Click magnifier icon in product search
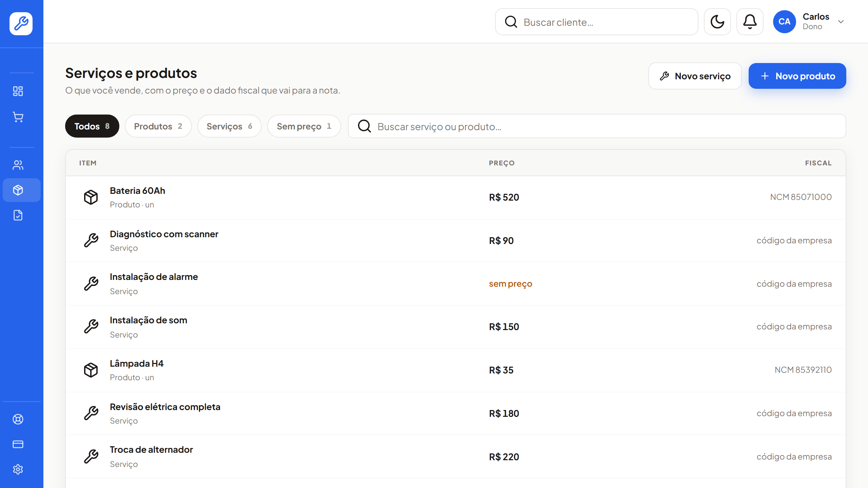The image size is (868, 488). pyautogui.click(x=364, y=126)
